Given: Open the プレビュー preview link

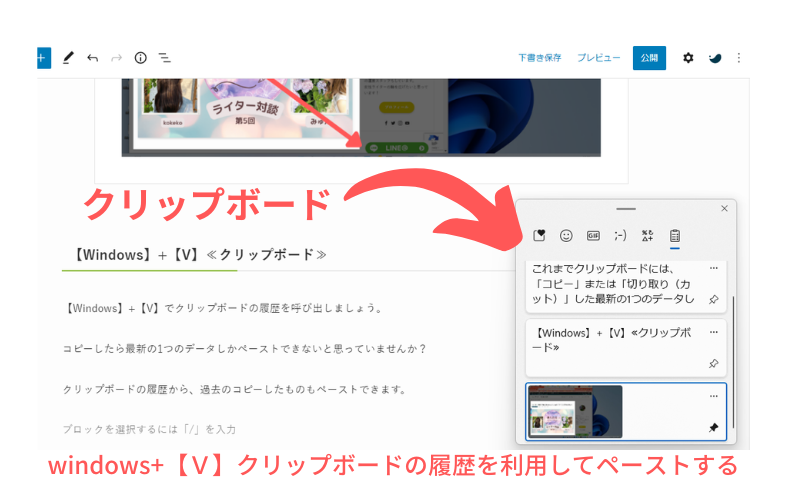Looking at the screenshot, I should click(598, 58).
